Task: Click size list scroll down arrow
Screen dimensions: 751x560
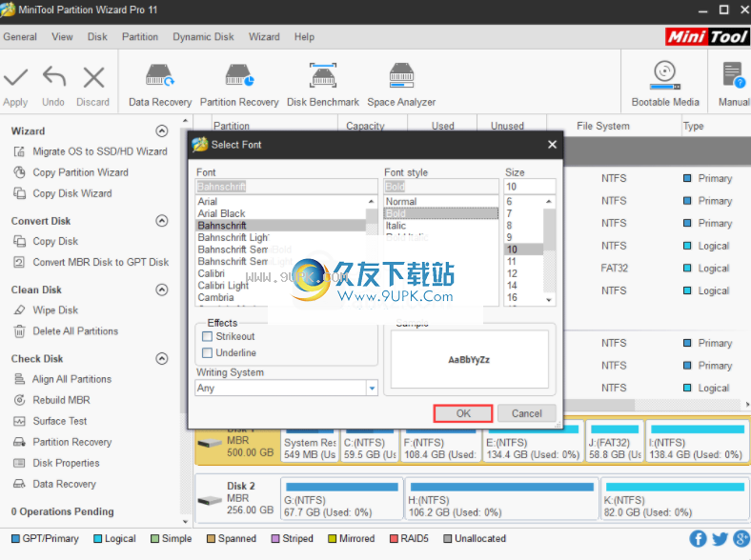Action: tap(549, 300)
